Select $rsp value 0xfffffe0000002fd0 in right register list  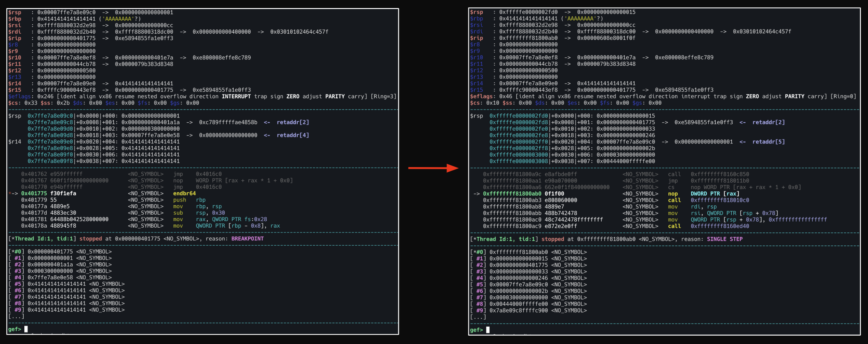point(528,12)
